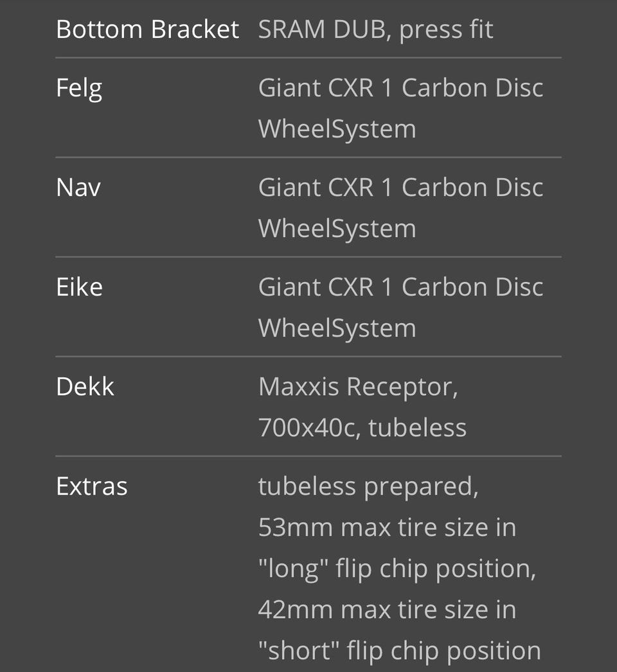Select the Dekk spec label
This screenshot has height=672, width=617.
pyautogui.click(x=85, y=386)
